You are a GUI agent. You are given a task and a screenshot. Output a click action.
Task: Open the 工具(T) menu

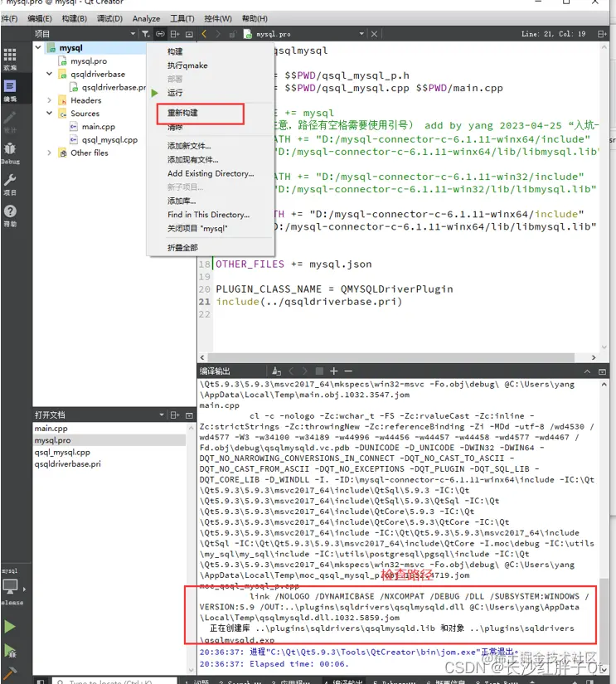(182, 18)
